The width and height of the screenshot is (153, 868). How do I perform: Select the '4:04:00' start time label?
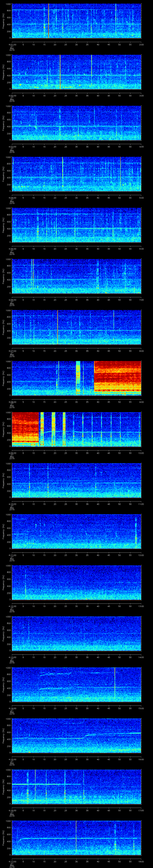[12, 197]
